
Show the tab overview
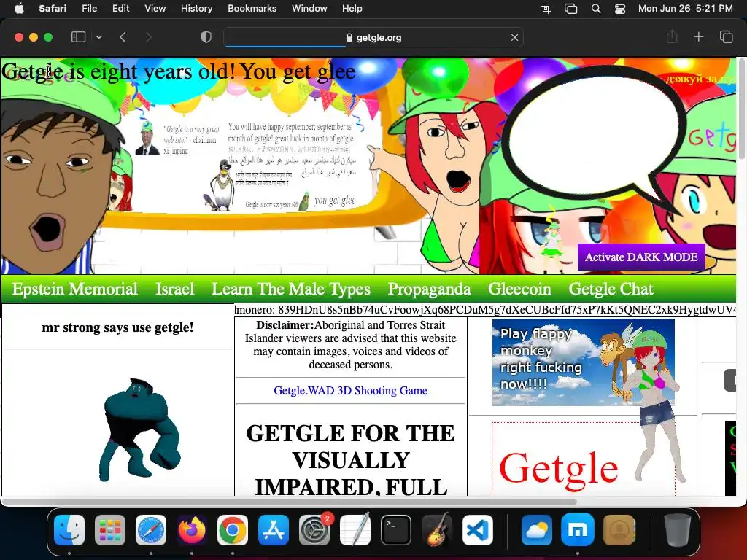726,36
